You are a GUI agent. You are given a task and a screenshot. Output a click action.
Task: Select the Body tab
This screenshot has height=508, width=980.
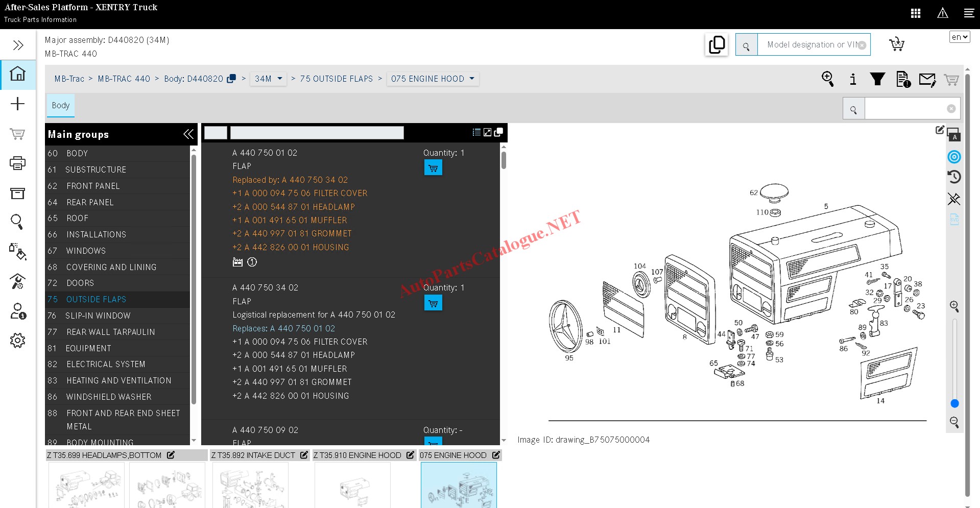[x=61, y=106]
